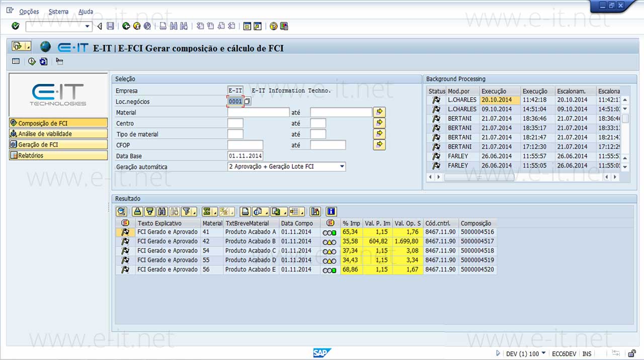Click the Background Processing vertical scrollbar thumb
Viewport: 644px width, 360px height.
[625, 119]
